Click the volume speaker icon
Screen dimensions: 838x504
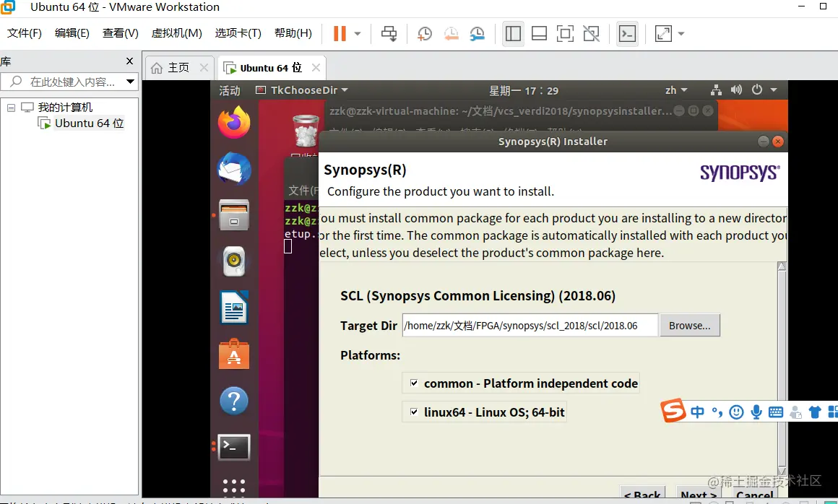tap(736, 90)
